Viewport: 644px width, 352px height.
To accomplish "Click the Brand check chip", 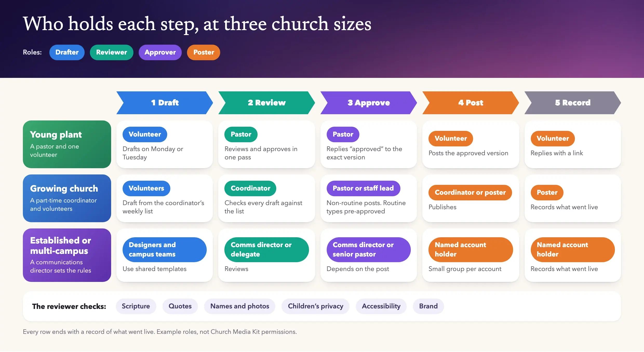I will 428,306.
